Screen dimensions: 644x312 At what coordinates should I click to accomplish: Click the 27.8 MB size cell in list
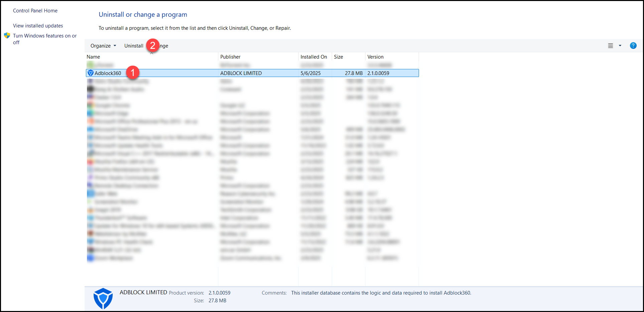[354, 73]
